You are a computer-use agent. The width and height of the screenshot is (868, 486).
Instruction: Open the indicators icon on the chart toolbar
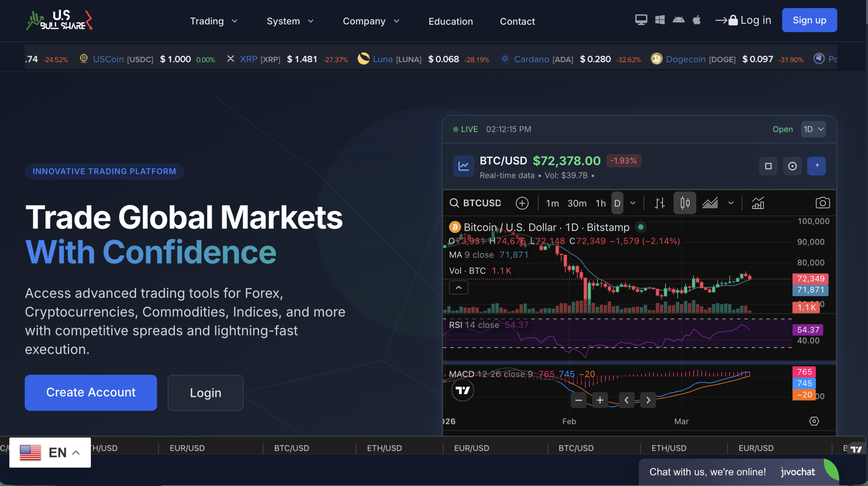[758, 203]
